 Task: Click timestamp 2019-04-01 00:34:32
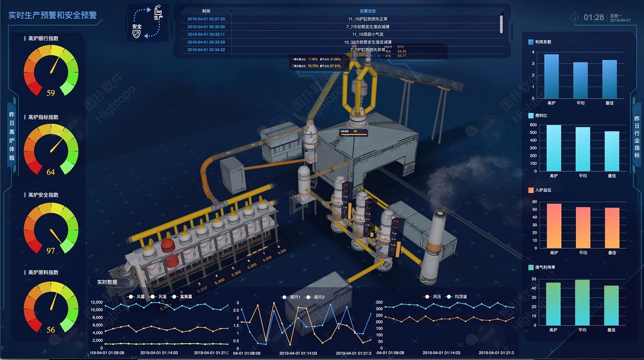tap(206, 50)
